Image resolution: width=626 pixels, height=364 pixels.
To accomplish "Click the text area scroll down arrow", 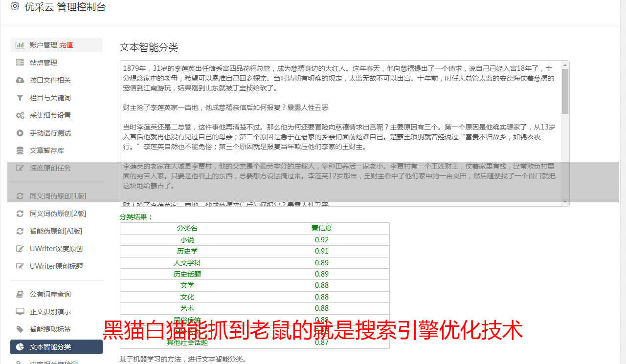I will coord(565,202).
